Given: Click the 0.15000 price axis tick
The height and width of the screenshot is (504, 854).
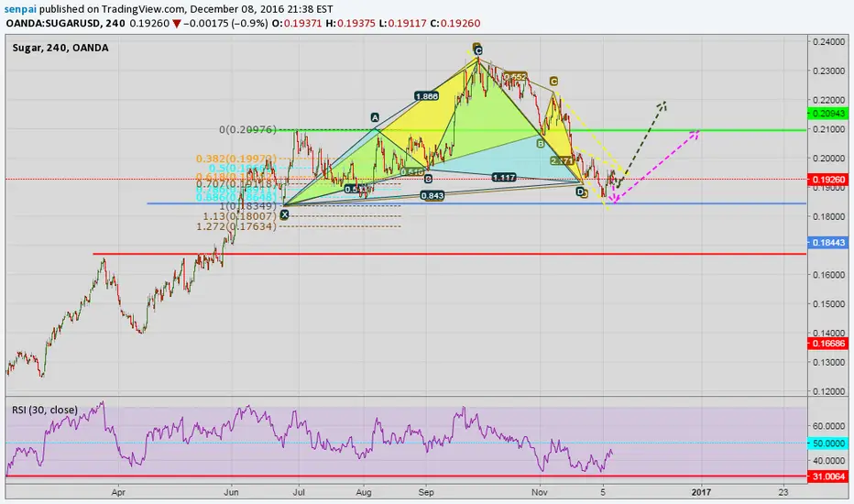Looking at the screenshot, I should 829,304.
